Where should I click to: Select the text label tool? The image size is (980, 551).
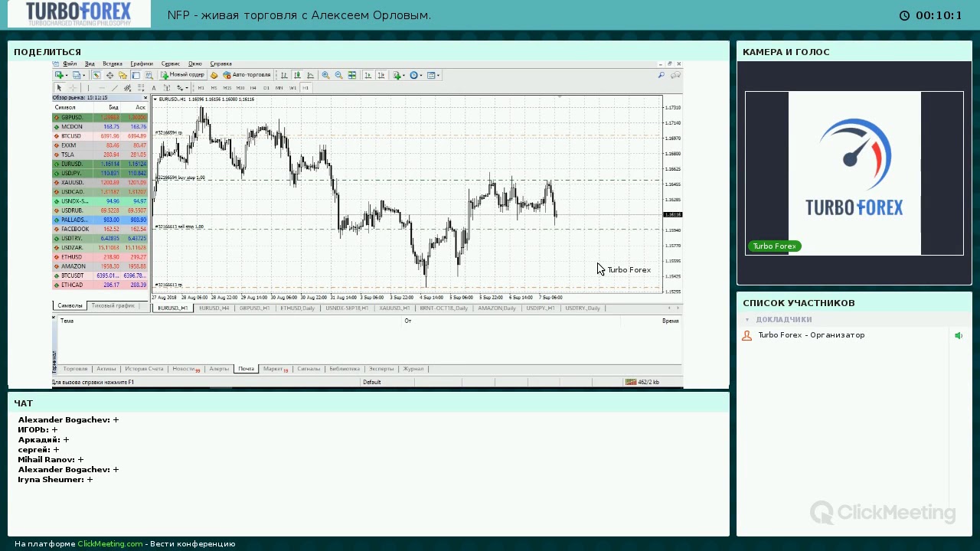[167, 88]
